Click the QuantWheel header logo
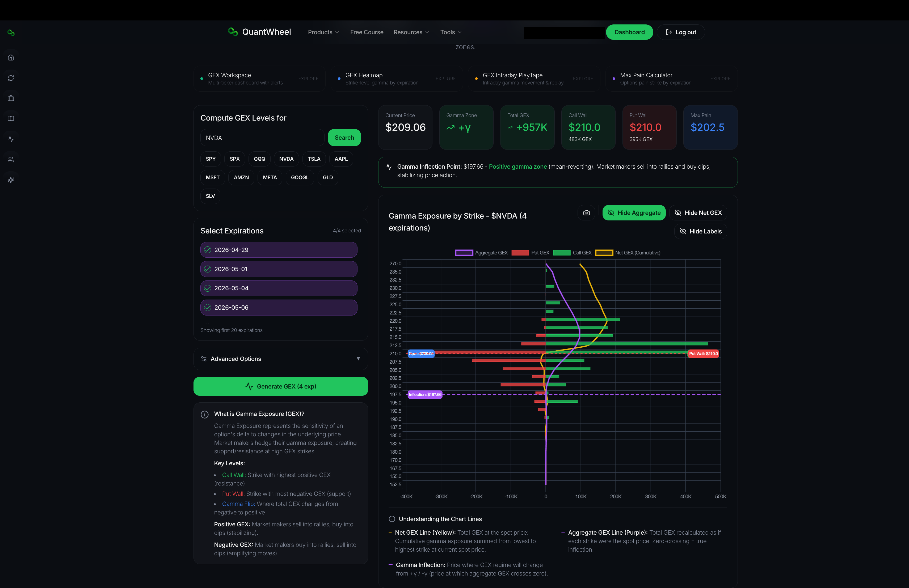909x588 pixels. click(259, 32)
